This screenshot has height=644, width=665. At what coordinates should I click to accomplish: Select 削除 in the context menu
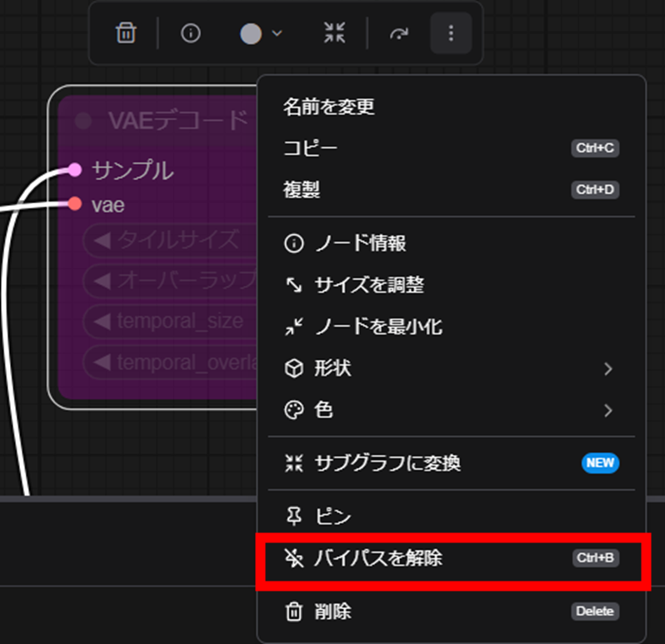[452, 612]
